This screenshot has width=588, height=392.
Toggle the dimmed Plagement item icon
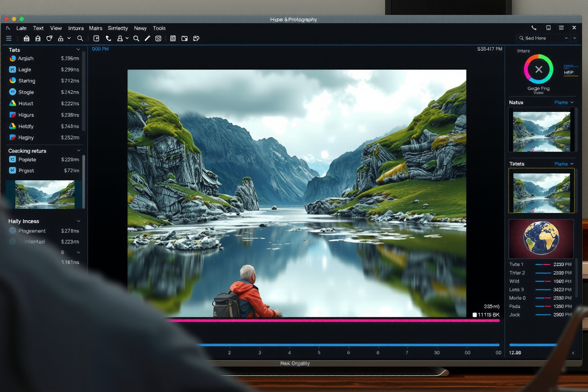coord(13,231)
